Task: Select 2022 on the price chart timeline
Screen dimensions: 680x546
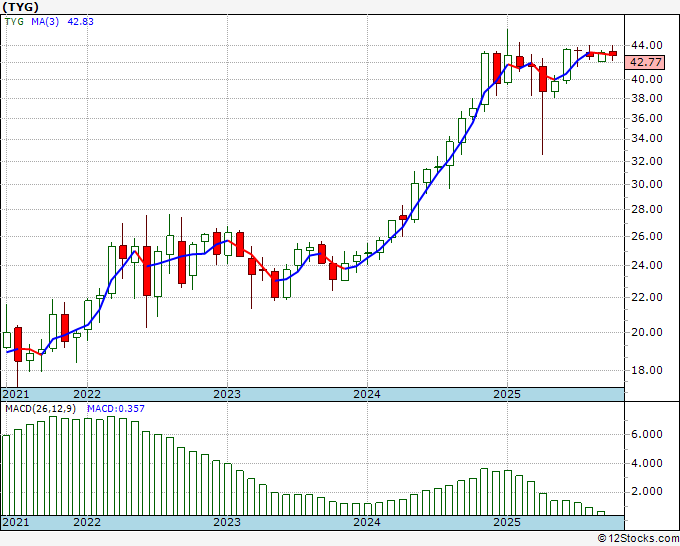Action: pyautogui.click(x=87, y=394)
